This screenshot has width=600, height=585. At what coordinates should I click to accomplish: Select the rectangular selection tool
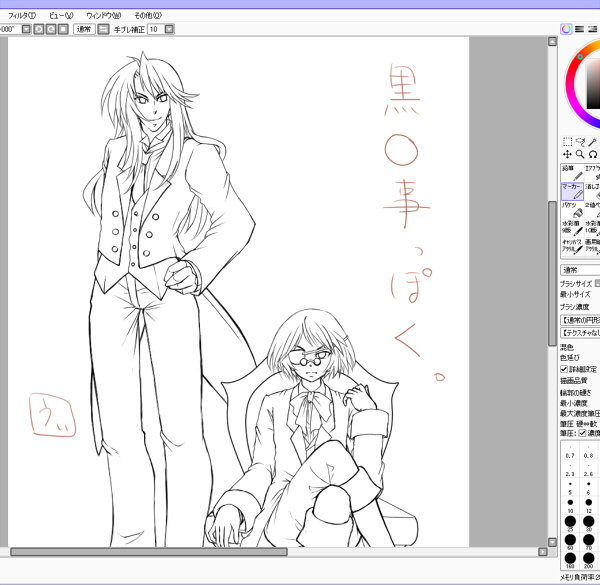[567, 142]
